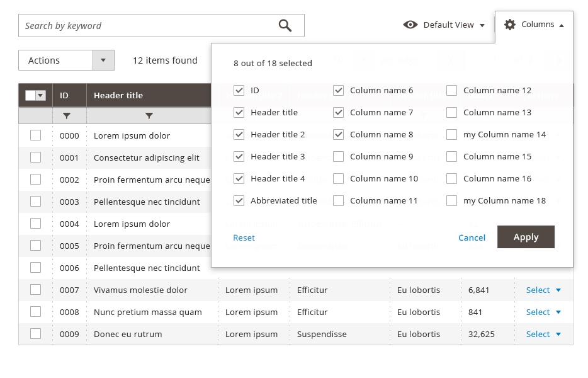Tick the row checkbox for item 0003
The image size is (588, 378).
[36, 202]
